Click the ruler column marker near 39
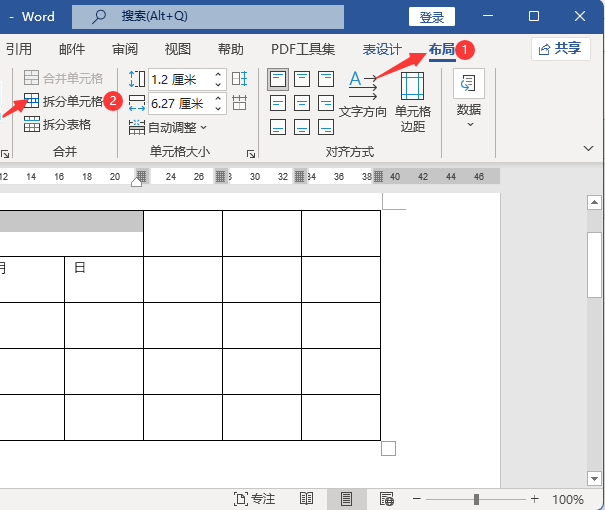 click(379, 177)
